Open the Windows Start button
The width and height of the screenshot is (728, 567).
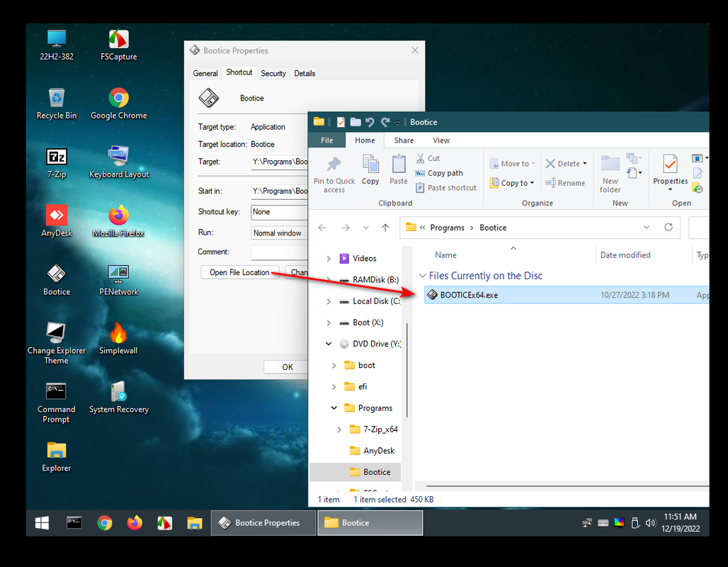coord(42,523)
